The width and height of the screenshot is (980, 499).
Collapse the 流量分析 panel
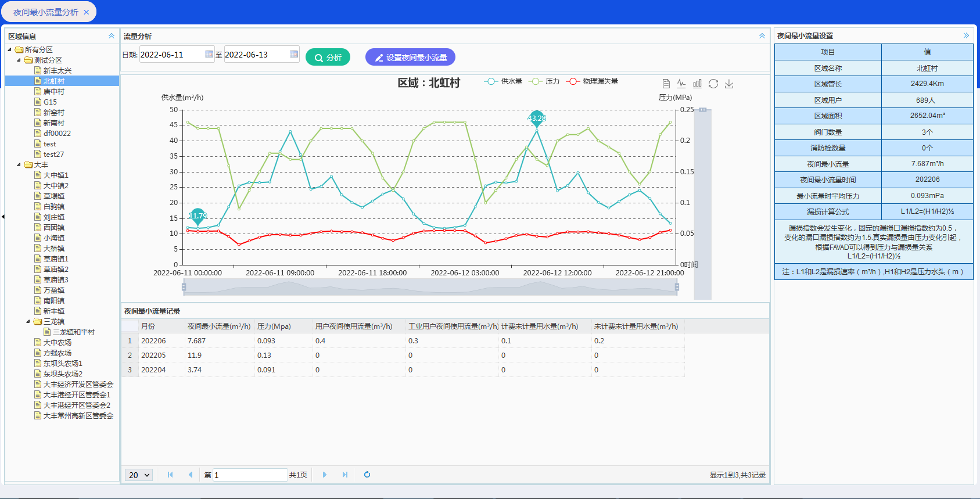pos(762,36)
